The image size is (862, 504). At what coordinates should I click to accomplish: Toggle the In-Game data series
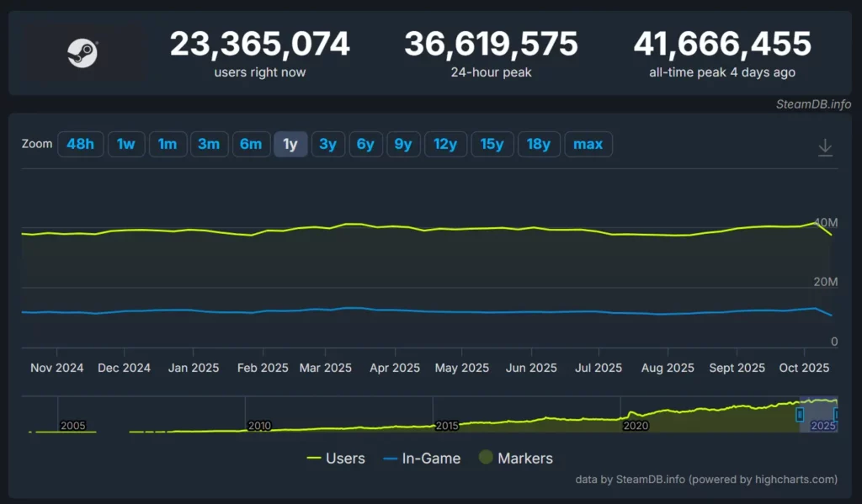[426, 458]
